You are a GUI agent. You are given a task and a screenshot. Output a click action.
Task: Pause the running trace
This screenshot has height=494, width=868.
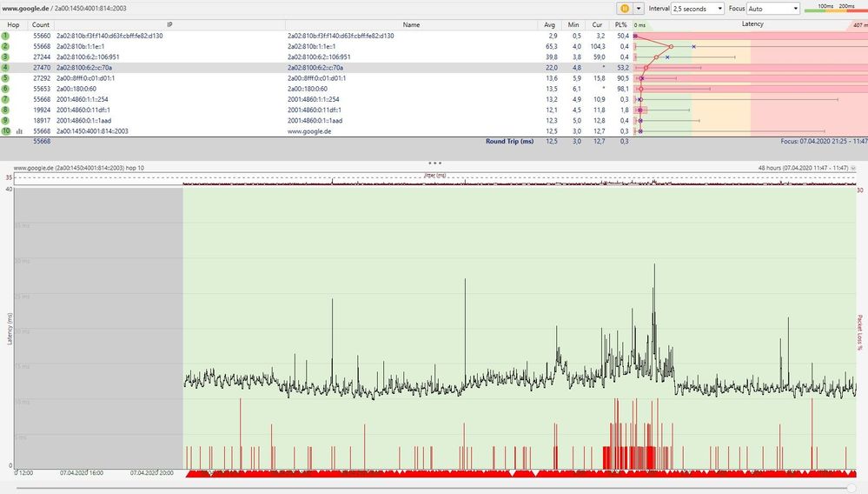pos(624,8)
